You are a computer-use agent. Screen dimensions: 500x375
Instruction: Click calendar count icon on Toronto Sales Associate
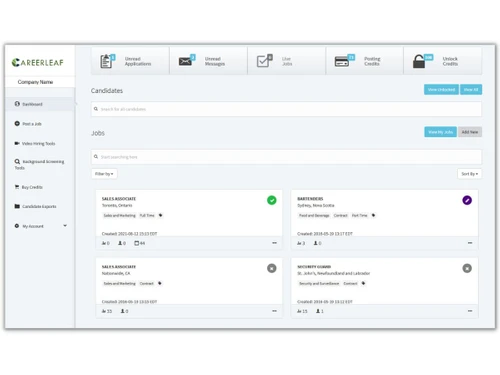(136, 243)
